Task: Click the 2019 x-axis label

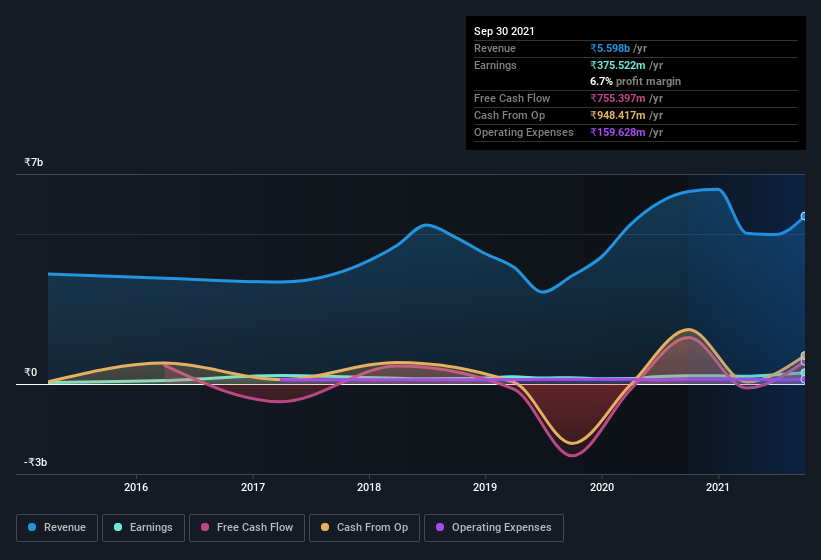Action: pyautogui.click(x=485, y=487)
